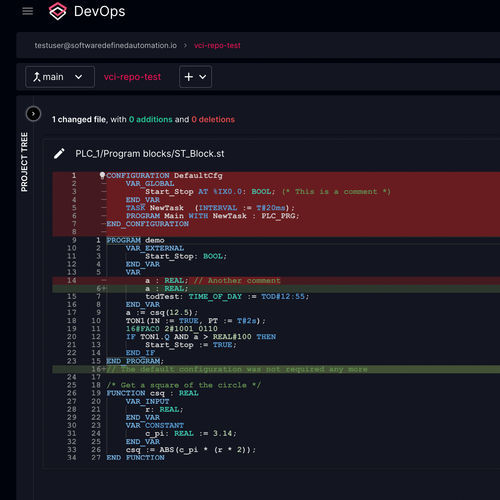Image resolution: width=500 pixels, height=500 pixels.
Task: Click the DevOps title text
Action: click(99, 11)
